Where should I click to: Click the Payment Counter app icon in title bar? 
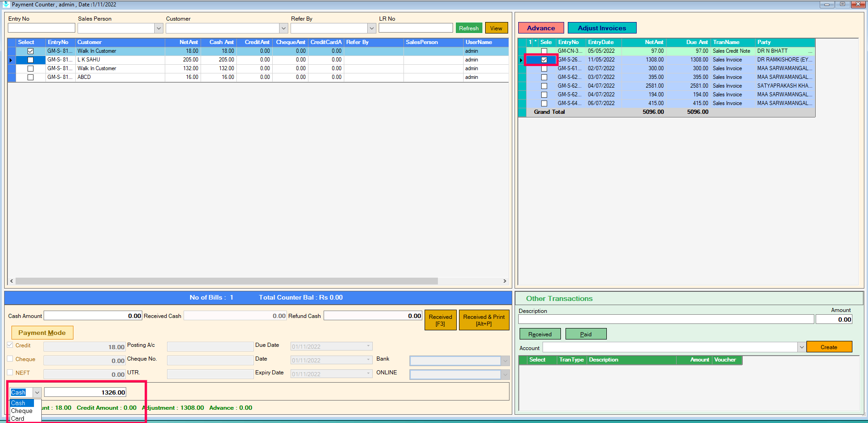pyautogui.click(x=6, y=4)
